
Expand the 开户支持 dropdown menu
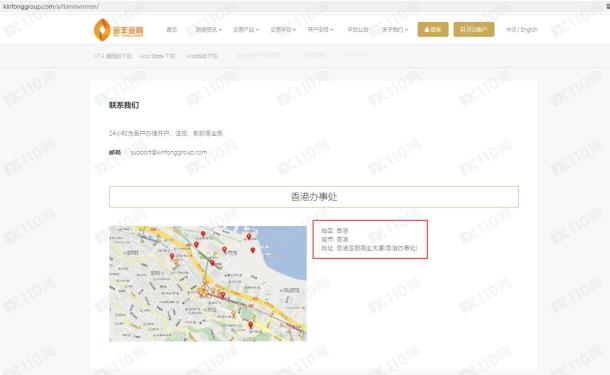pos(320,30)
